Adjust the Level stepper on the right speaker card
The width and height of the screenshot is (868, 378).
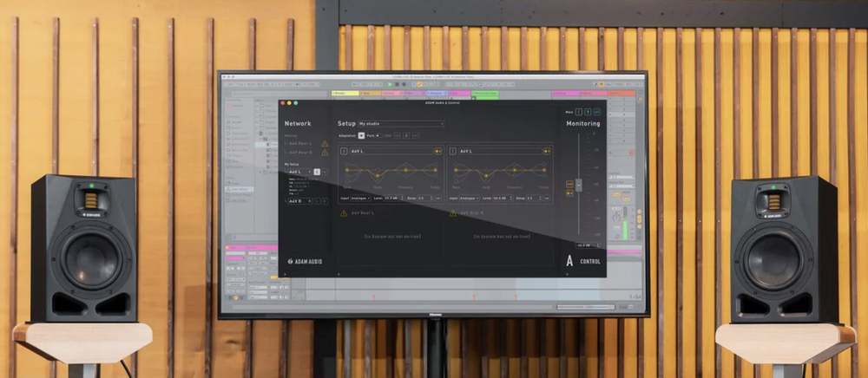511,198
